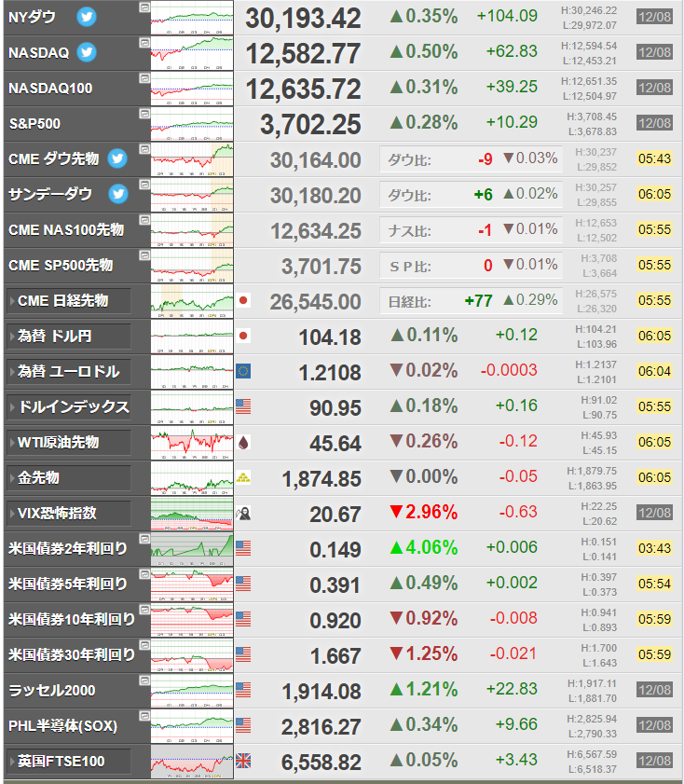Click the small chart icon in ラッセル2000 row
This screenshot has width=684, height=784.
pyautogui.click(x=144, y=681)
